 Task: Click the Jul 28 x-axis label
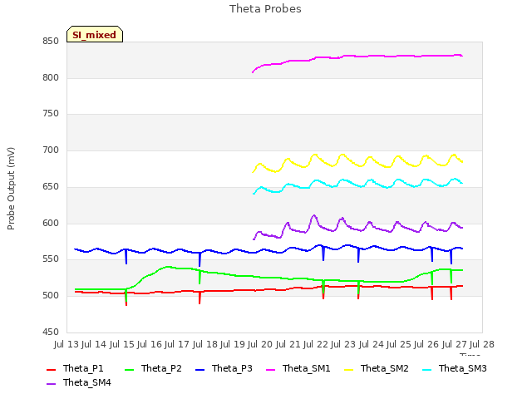click(482, 344)
